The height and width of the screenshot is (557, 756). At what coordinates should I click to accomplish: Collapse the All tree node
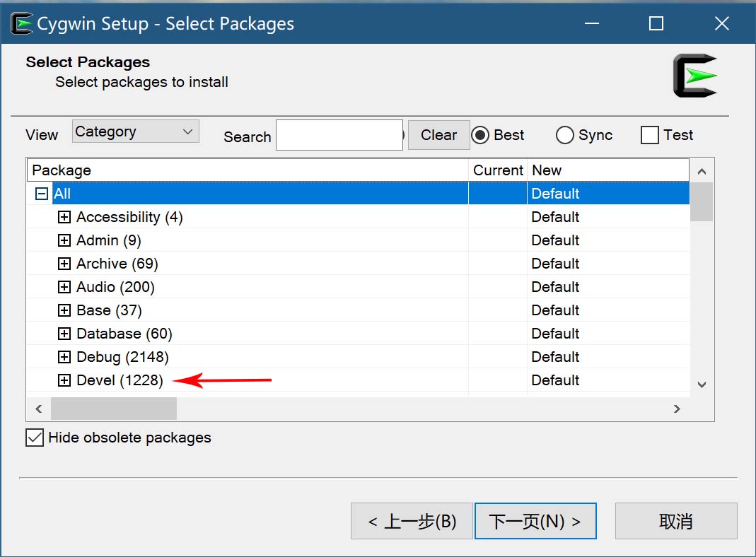42,194
